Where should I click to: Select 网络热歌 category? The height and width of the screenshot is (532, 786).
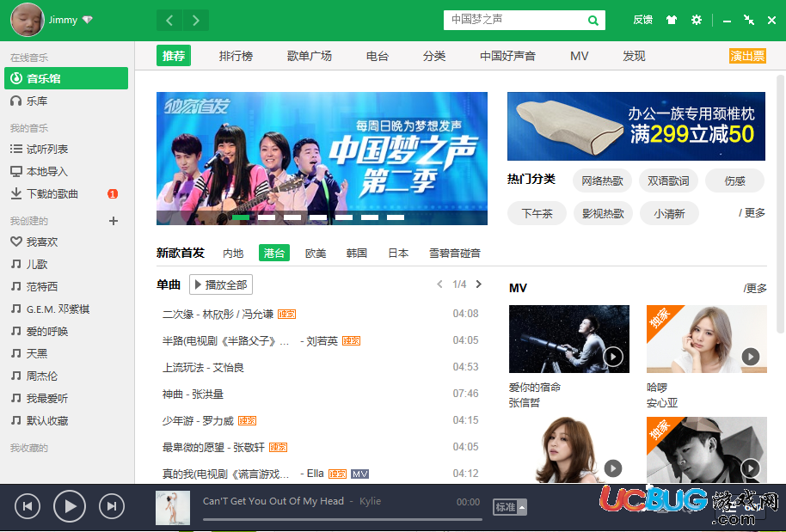coord(603,180)
